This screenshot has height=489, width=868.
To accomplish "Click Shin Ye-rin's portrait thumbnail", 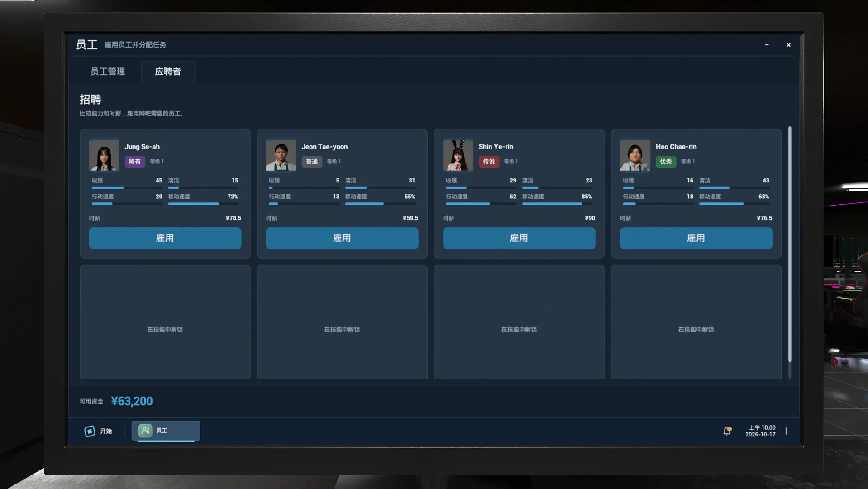I will click(458, 155).
